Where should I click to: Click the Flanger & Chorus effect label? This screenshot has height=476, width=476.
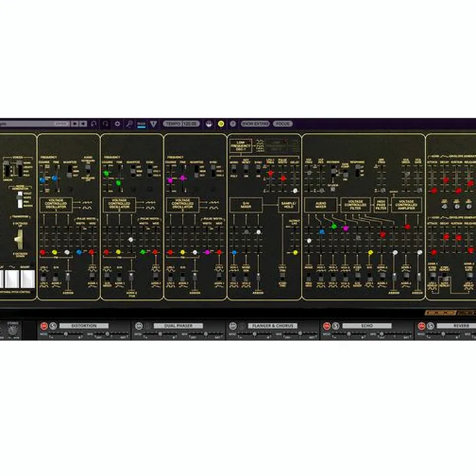272,326
